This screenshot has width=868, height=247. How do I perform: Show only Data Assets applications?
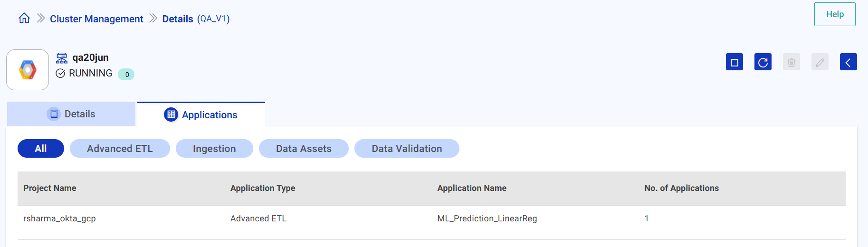point(304,149)
